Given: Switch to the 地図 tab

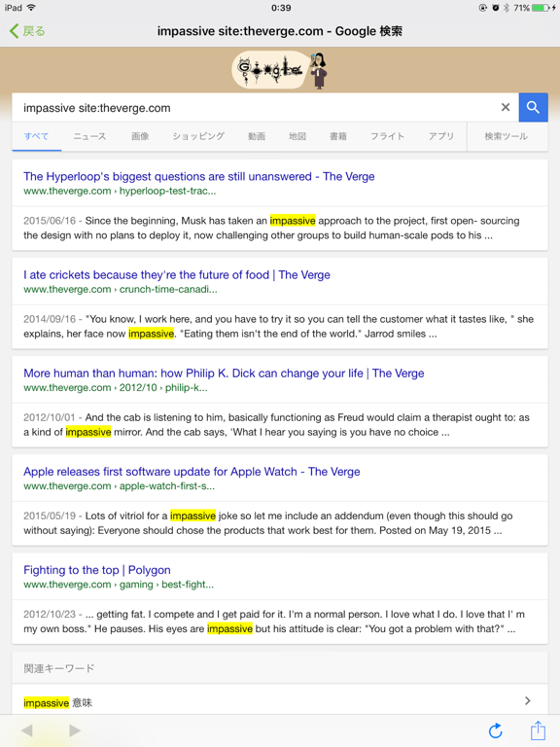Looking at the screenshot, I should (x=297, y=136).
